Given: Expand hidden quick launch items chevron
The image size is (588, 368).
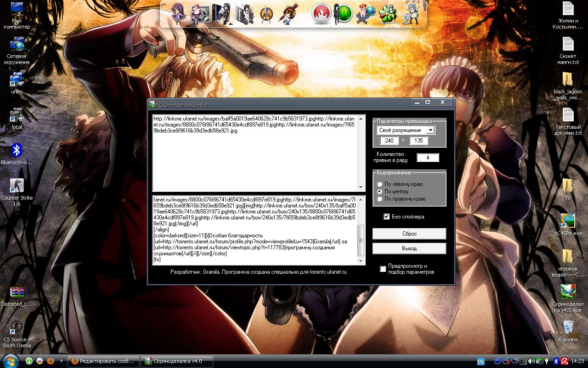Looking at the screenshot, I should coord(62,361).
